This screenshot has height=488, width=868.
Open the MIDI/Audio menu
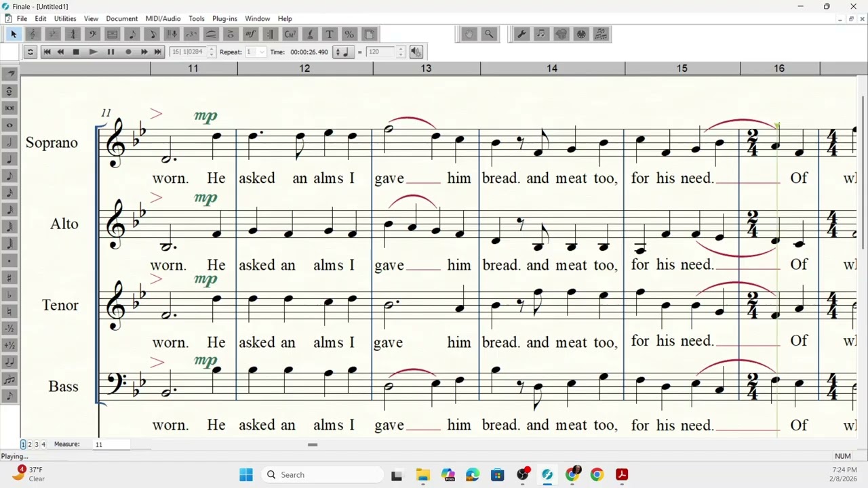[x=163, y=18]
